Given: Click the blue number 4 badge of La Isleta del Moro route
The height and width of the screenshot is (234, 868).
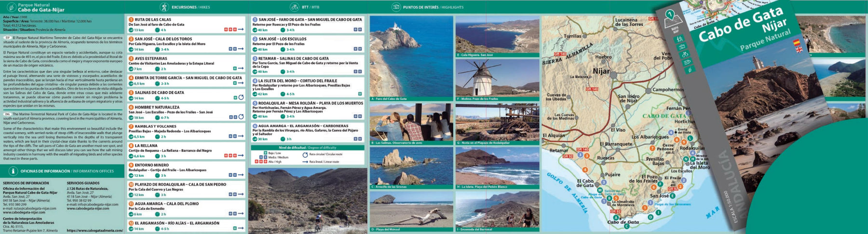Looking at the screenshot, I should click(255, 81).
